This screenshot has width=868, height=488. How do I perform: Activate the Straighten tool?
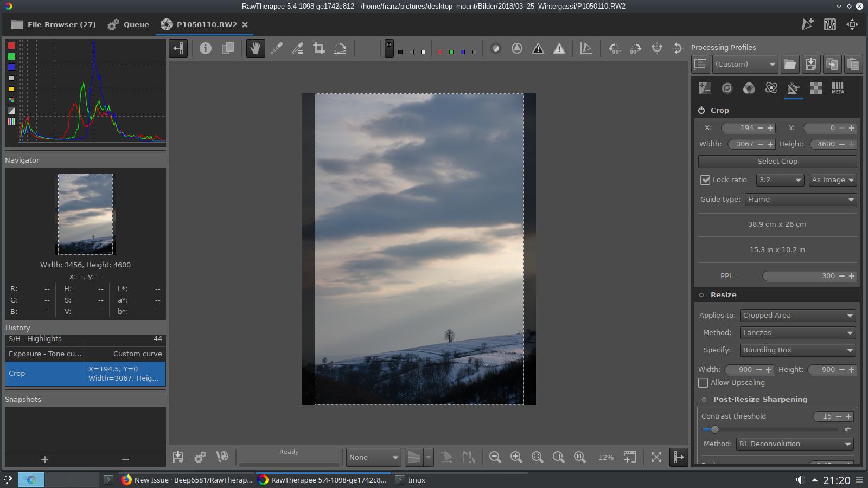[x=340, y=48]
